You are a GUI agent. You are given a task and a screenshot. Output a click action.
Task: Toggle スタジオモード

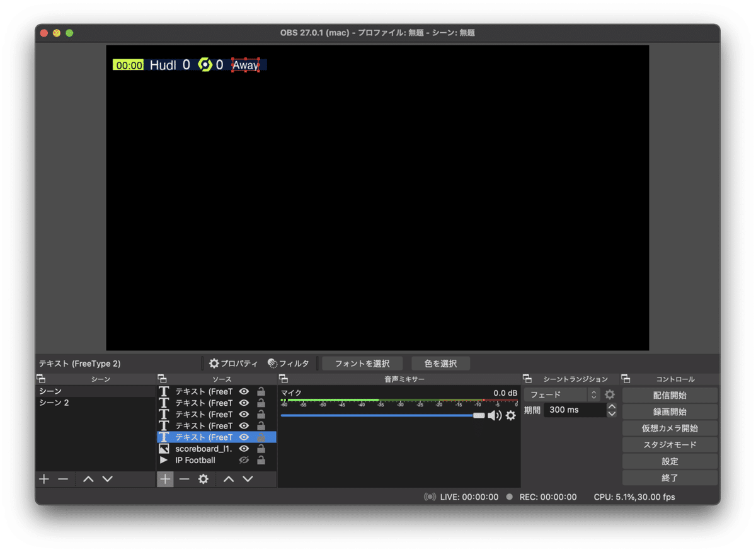670,444
